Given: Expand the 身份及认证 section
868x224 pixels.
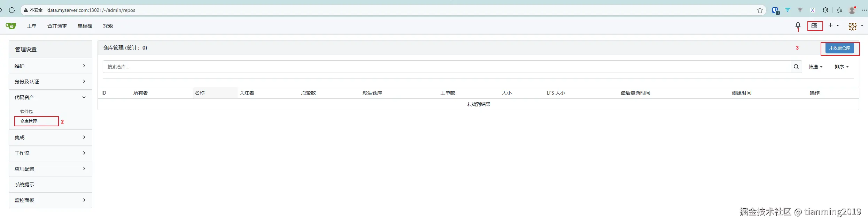Looking at the screenshot, I should 51,82.
